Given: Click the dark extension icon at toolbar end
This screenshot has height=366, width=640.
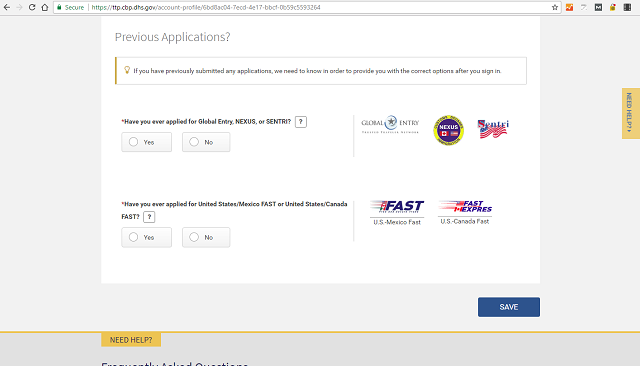Looking at the screenshot, I should (x=627, y=7).
